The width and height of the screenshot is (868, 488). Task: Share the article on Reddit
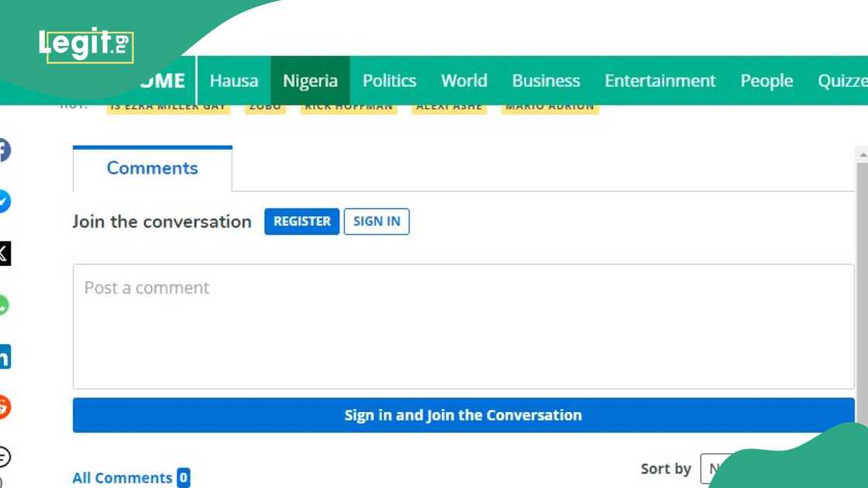click(x=4, y=409)
